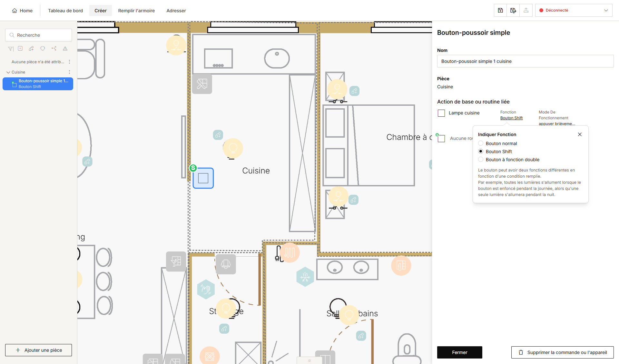Go to the Home menu item

pyautogui.click(x=22, y=11)
